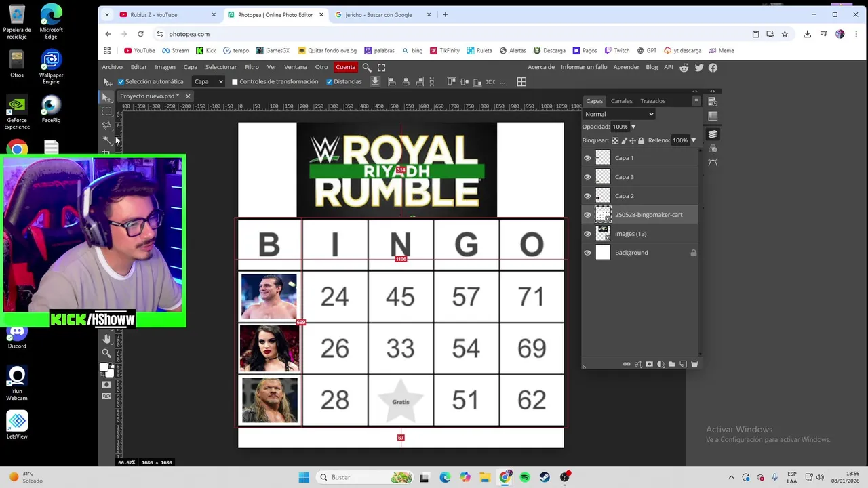Viewport: 868px width, 488px height.
Task: Select the Hand tool
Action: [x=106, y=339]
